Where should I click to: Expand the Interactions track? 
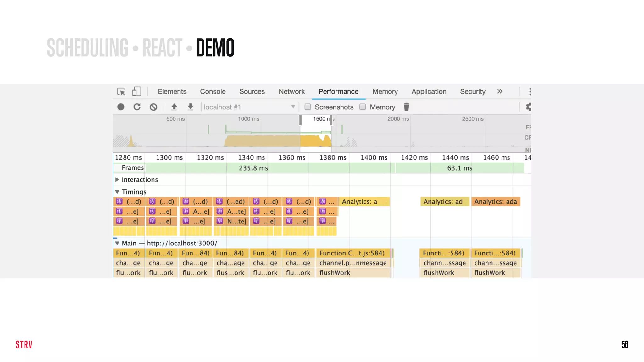pyautogui.click(x=117, y=180)
